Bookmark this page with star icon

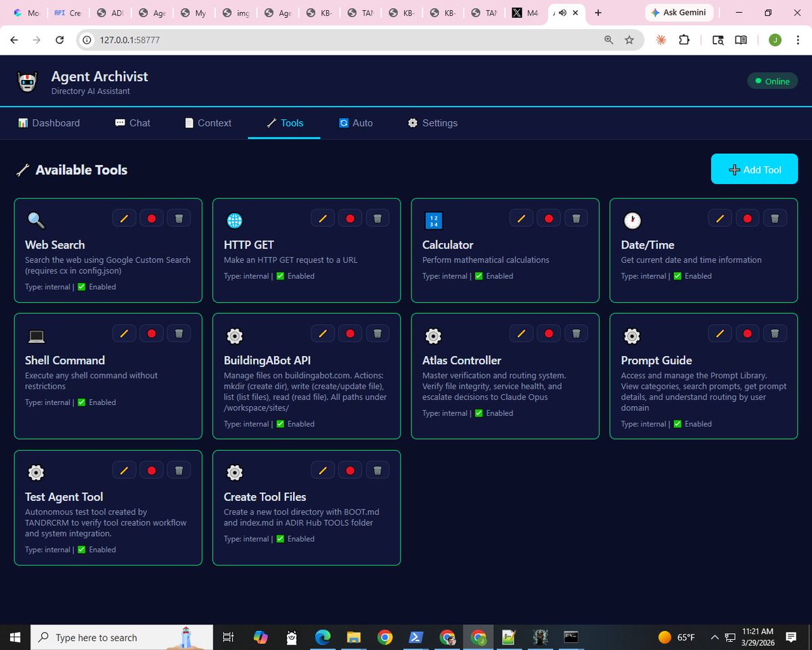[x=629, y=40]
